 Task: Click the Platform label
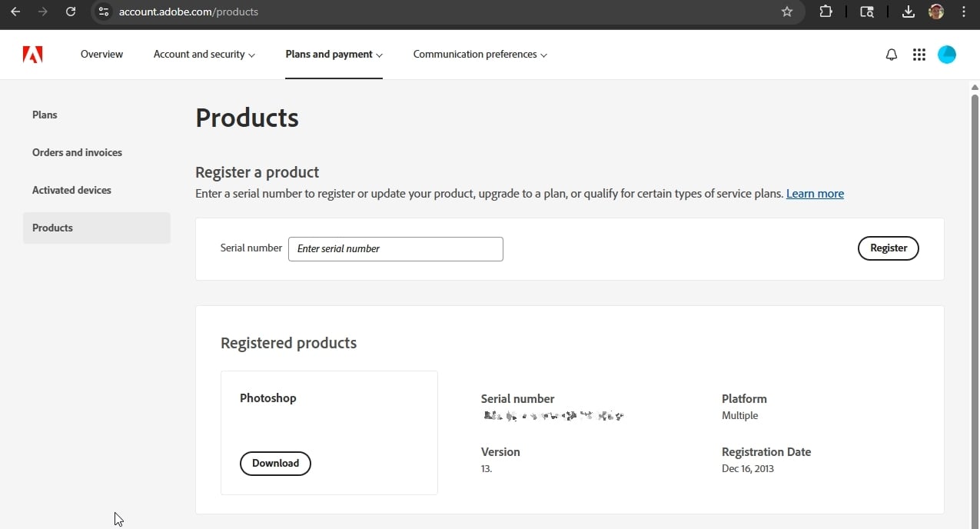pyautogui.click(x=744, y=399)
